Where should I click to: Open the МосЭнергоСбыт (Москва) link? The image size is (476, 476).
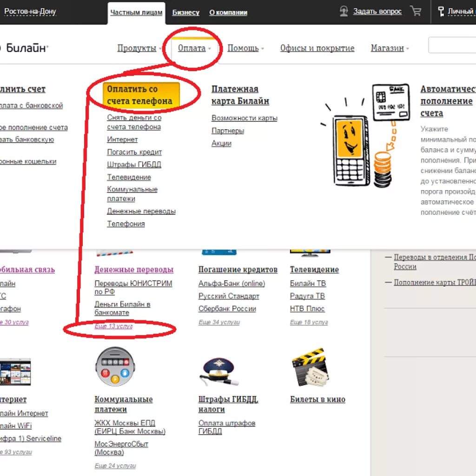pyautogui.click(x=121, y=448)
